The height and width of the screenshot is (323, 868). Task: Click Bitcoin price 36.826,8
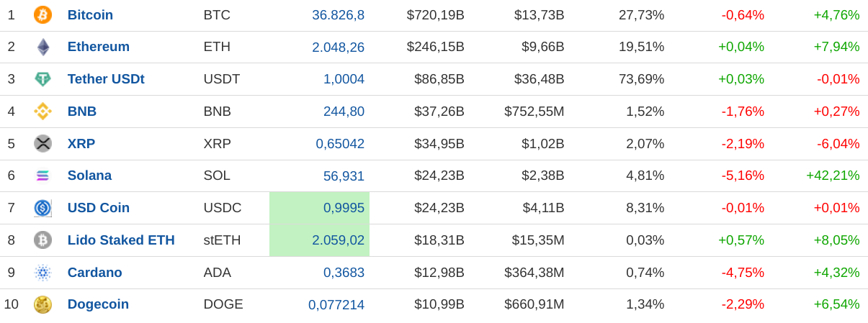pyautogui.click(x=338, y=15)
